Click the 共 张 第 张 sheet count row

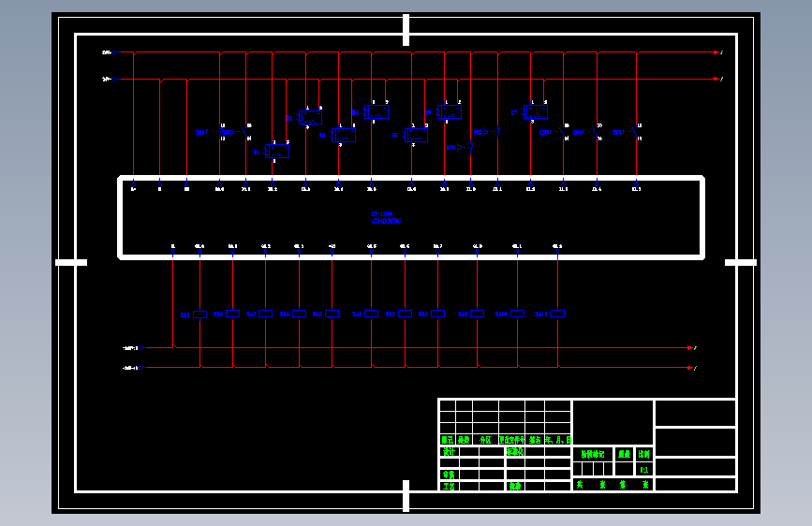(x=613, y=485)
